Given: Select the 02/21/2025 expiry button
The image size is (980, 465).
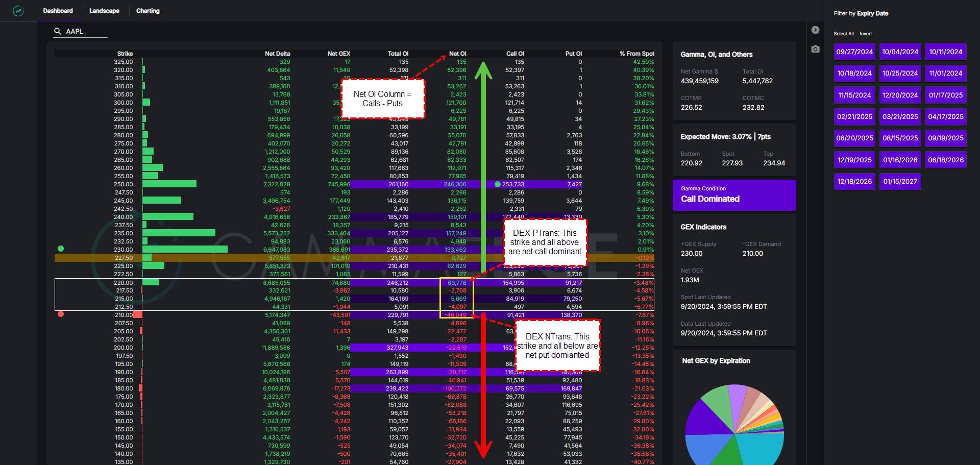Looking at the screenshot, I should click(x=854, y=116).
